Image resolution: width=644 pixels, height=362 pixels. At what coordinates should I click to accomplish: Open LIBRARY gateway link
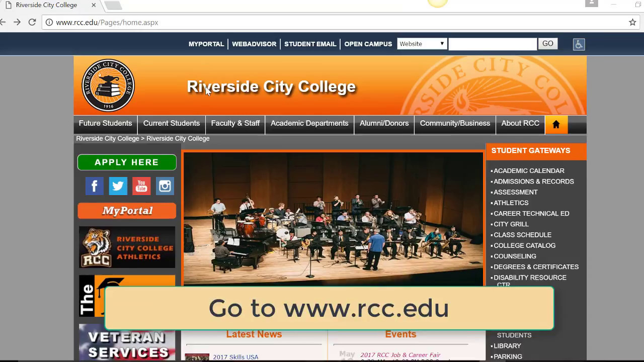pos(507,346)
